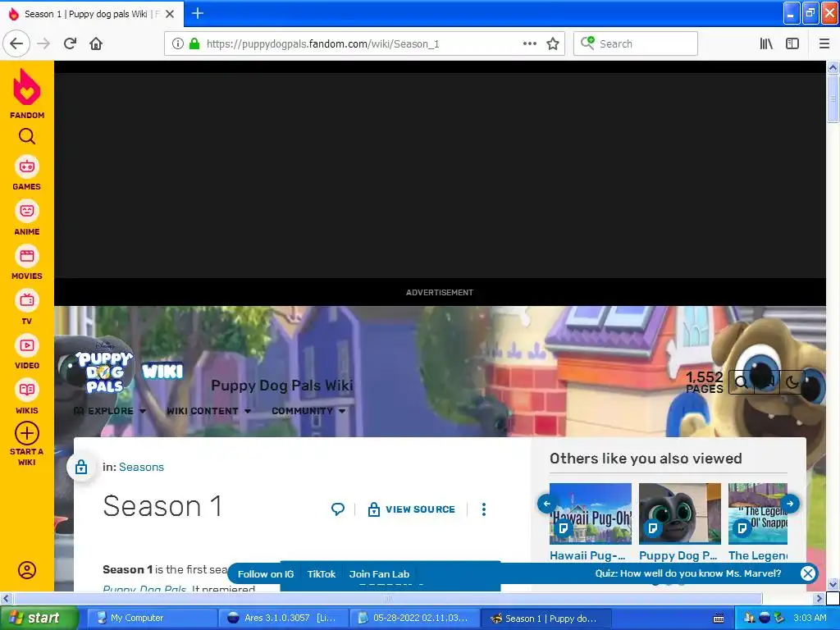Go to the browser home page icon
This screenshot has height=630, width=840.
click(96, 43)
